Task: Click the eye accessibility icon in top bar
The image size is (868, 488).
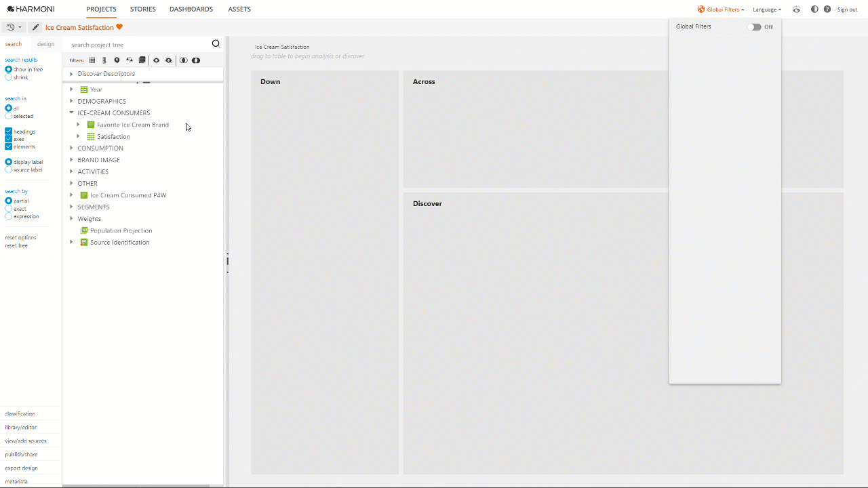Action: [x=797, y=9]
